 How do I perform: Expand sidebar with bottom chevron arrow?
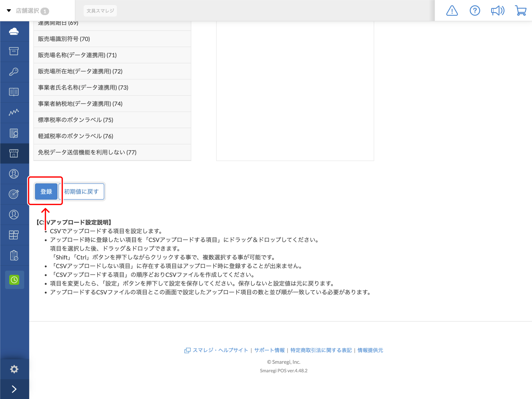point(14,389)
